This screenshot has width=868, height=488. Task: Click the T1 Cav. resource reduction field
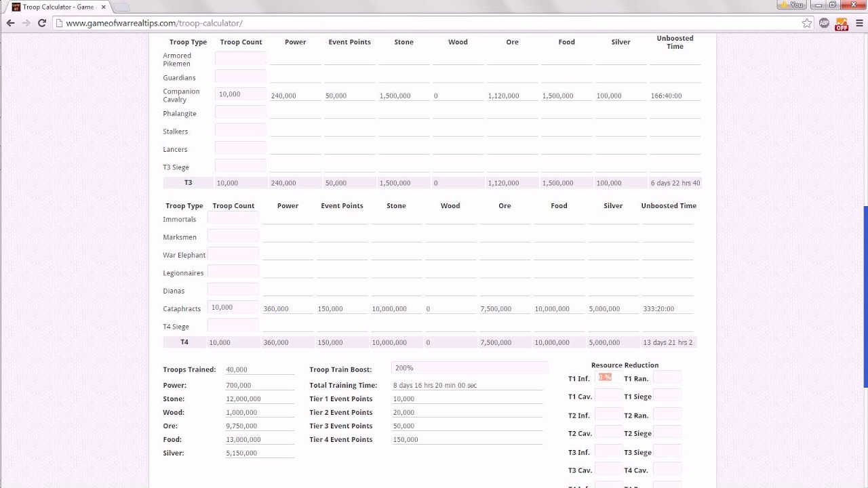pos(608,395)
